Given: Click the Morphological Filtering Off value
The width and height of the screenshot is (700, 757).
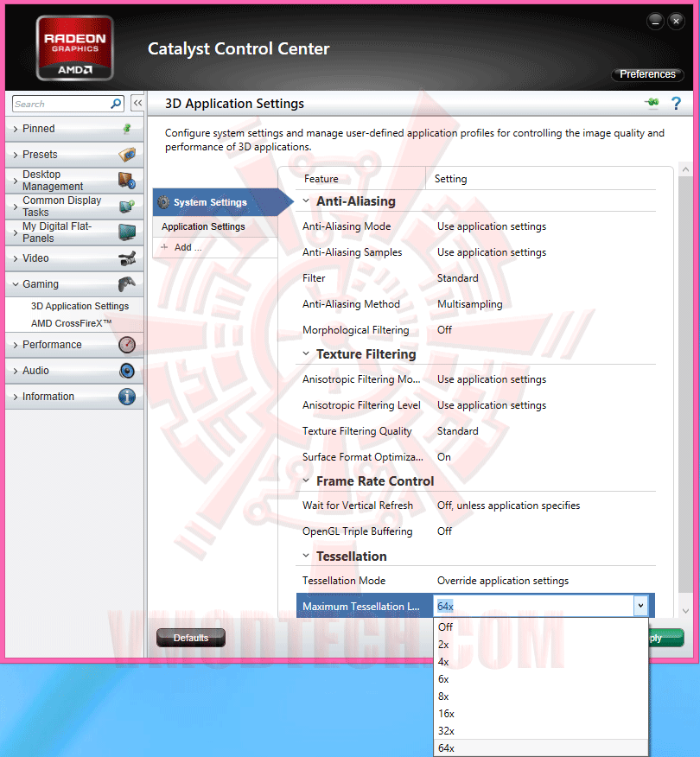Looking at the screenshot, I should tap(444, 330).
